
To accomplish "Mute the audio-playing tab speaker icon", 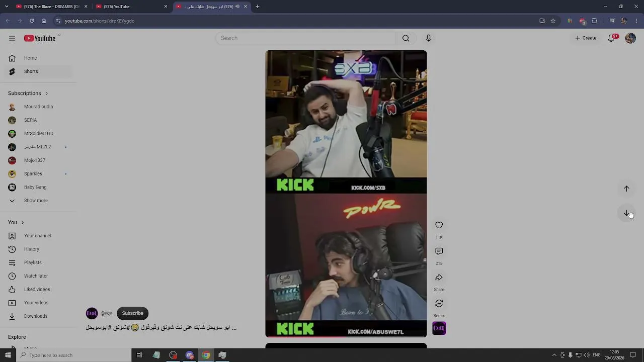I will click(237, 7).
